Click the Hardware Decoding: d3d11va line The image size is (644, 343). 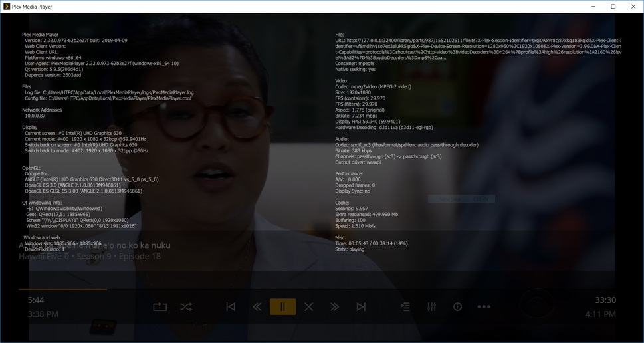click(x=384, y=128)
